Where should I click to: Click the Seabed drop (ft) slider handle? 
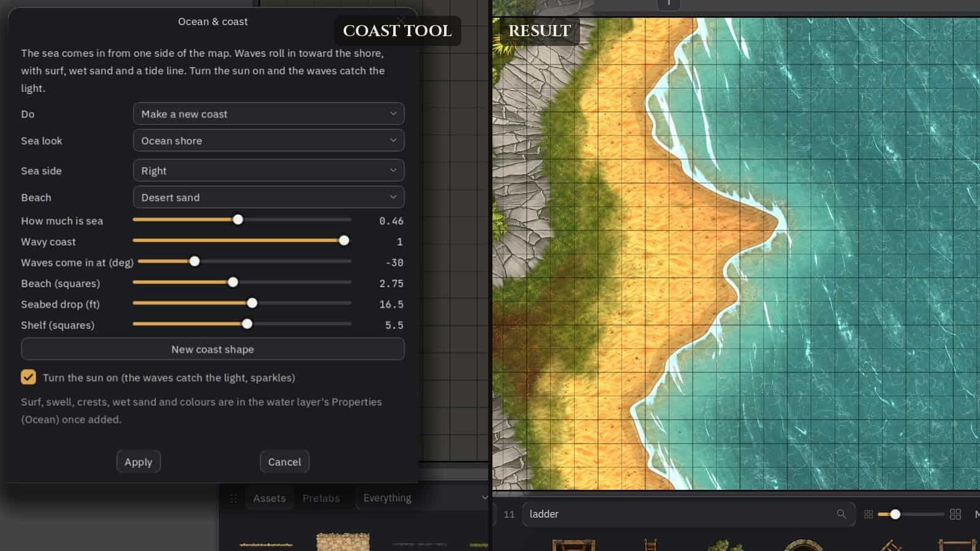click(x=252, y=303)
